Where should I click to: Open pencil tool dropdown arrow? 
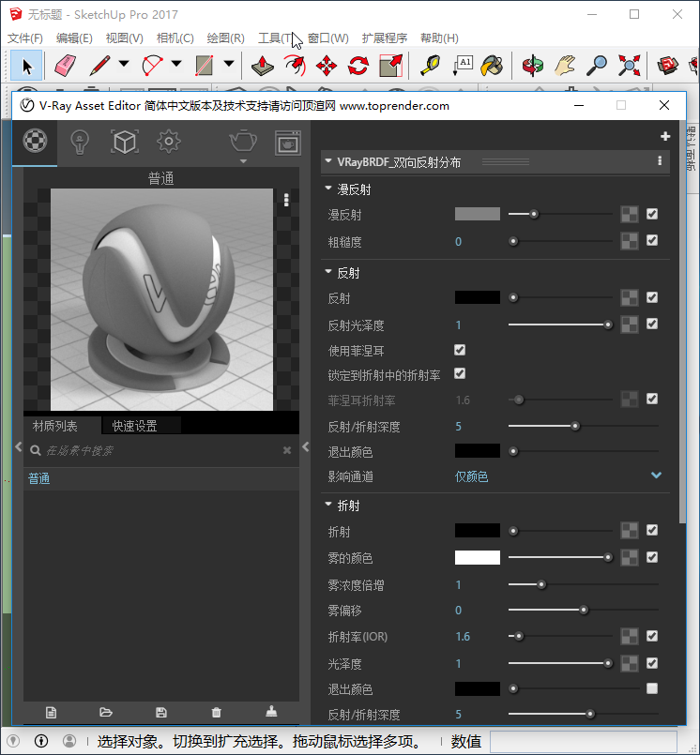124,64
